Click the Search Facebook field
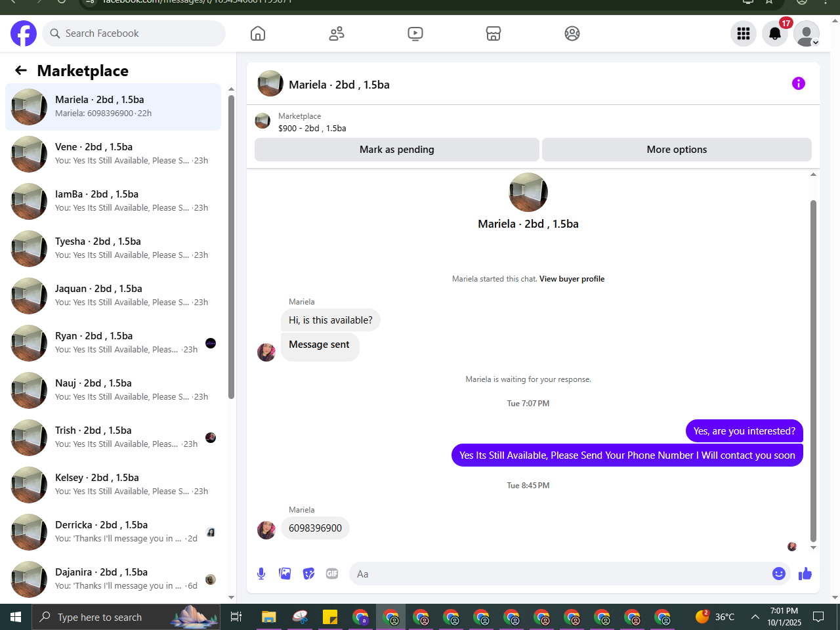 click(x=134, y=33)
